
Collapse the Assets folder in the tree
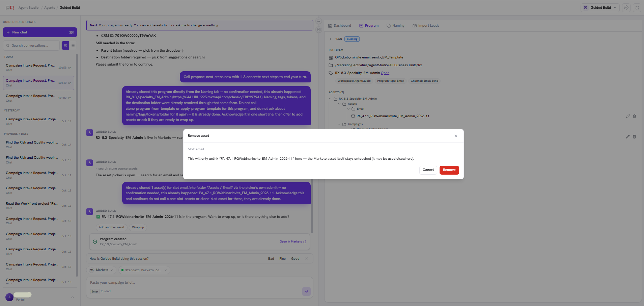339,104
